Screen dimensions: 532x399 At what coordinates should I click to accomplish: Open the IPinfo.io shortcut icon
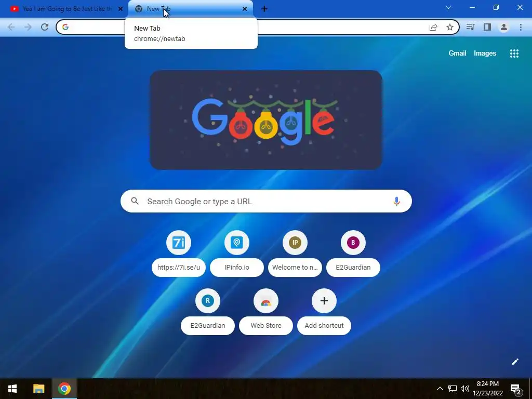coord(237,243)
